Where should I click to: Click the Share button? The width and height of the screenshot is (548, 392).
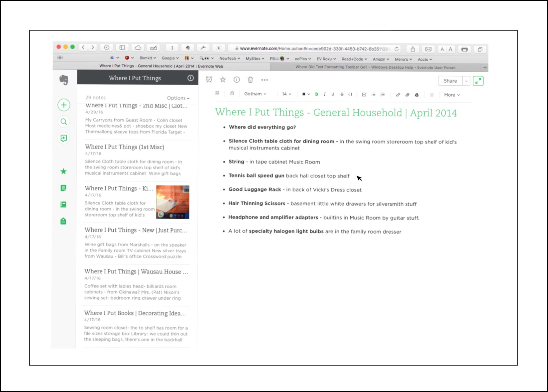click(x=450, y=81)
